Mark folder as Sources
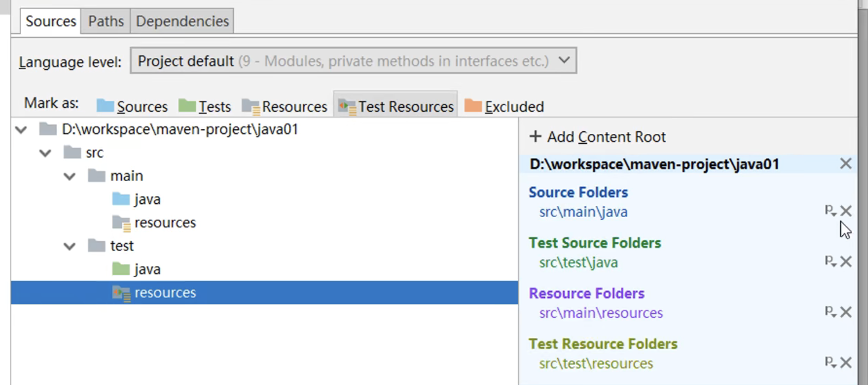The width and height of the screenshot is (868, 385). pyautogui.click(x=132, y=106)
